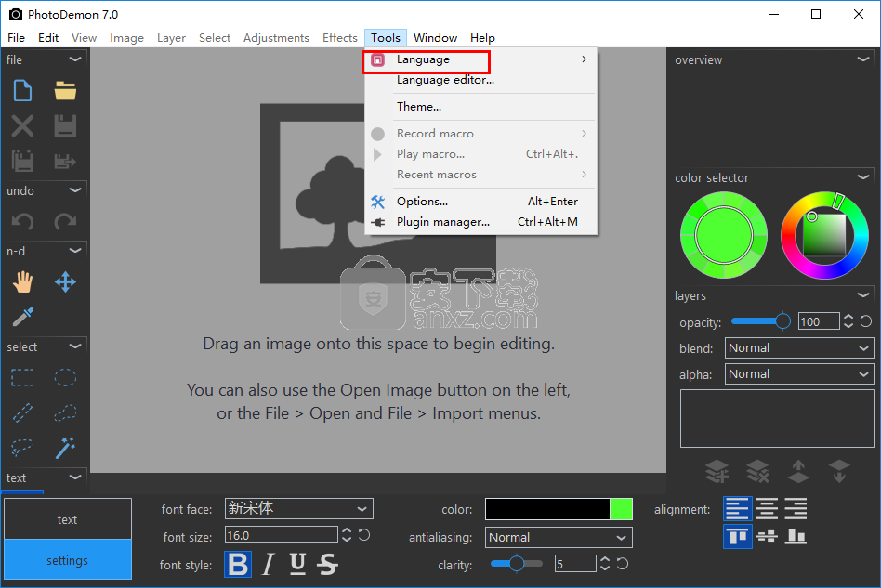Viewport: 881px width, 588px height.
Task: Select the line selection tool
Action: pos(22,412)
